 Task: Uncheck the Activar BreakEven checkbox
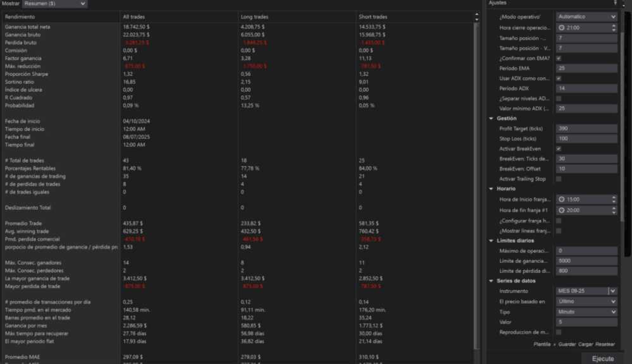pyautogui.click(x=559, y=149)
